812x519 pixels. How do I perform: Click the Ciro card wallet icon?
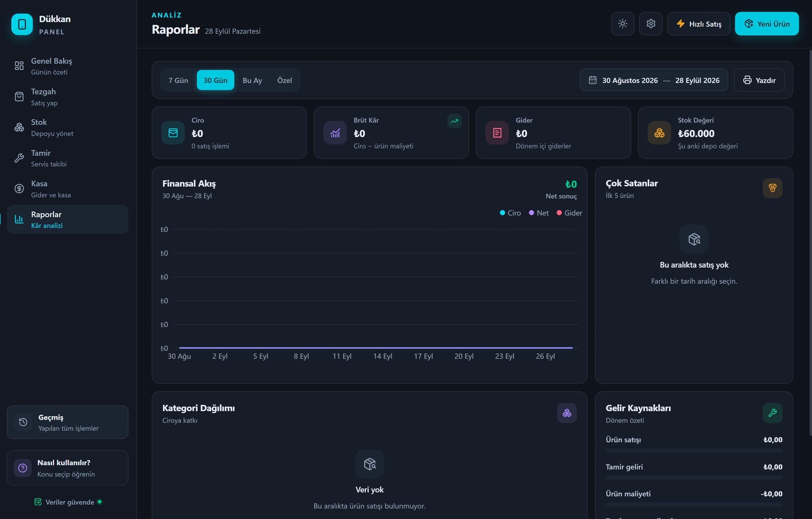point(173,133)
